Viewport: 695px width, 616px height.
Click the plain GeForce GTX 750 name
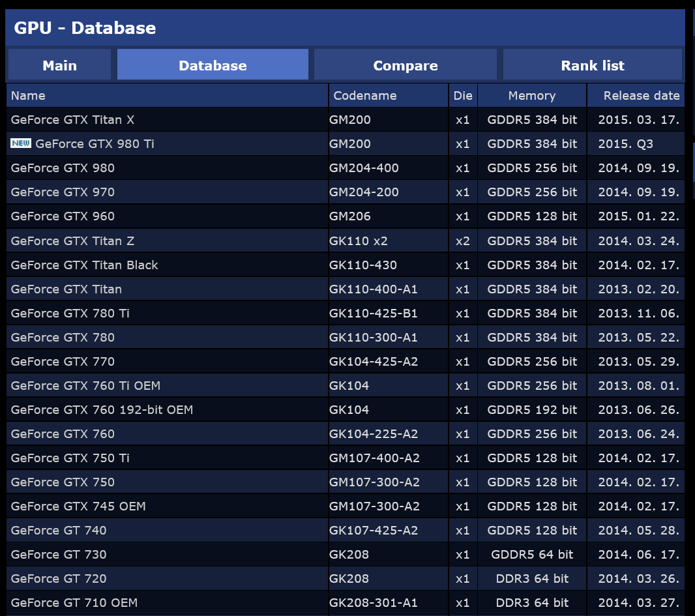click(x=63, y=482)
